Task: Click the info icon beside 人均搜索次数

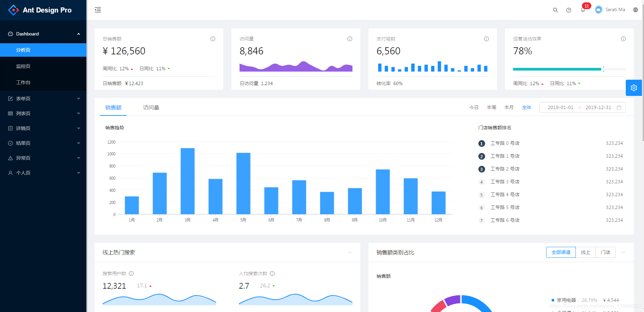Action: point(272,274)
